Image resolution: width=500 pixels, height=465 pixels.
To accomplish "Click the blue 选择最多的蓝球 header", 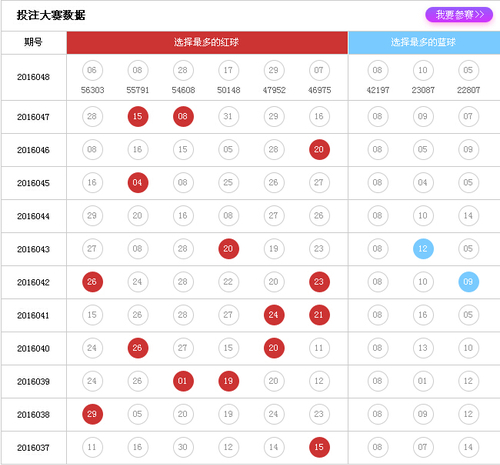I will (423, 42).
